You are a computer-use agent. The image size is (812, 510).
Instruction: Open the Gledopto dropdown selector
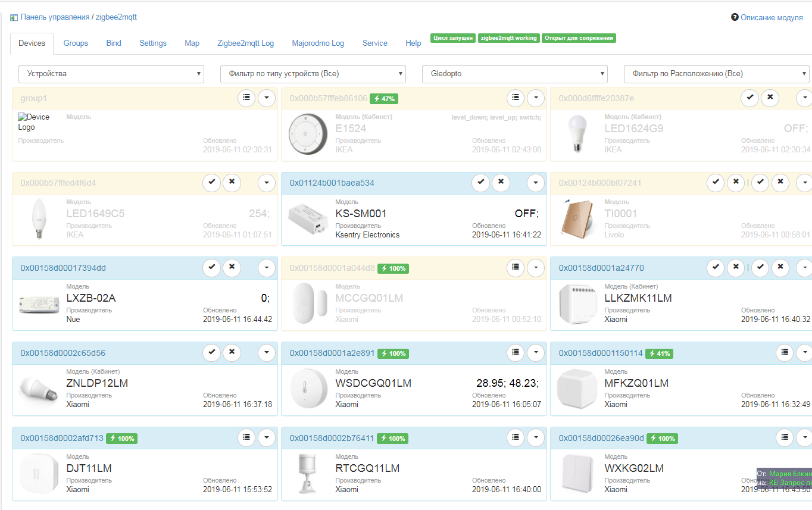[514, 74]
